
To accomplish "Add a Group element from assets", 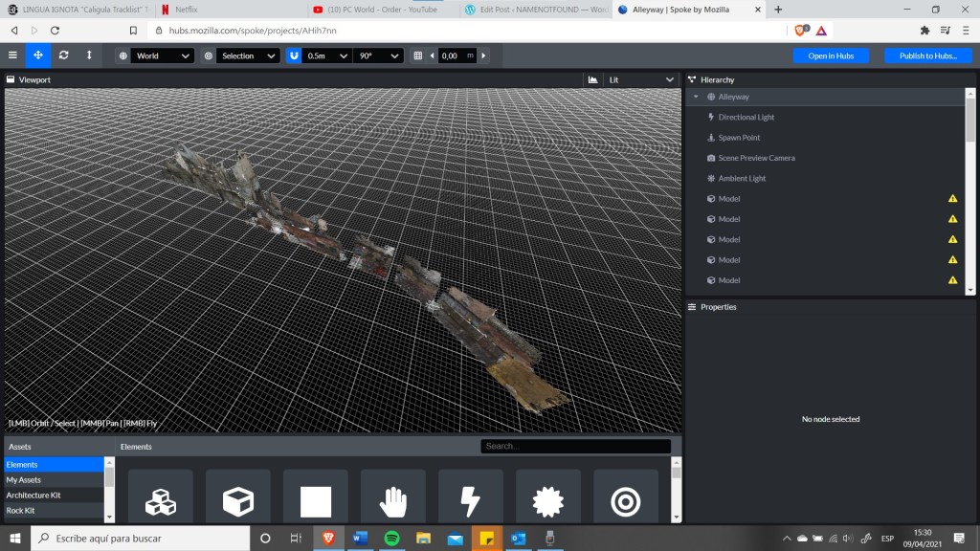I will (x=160, y=500).
